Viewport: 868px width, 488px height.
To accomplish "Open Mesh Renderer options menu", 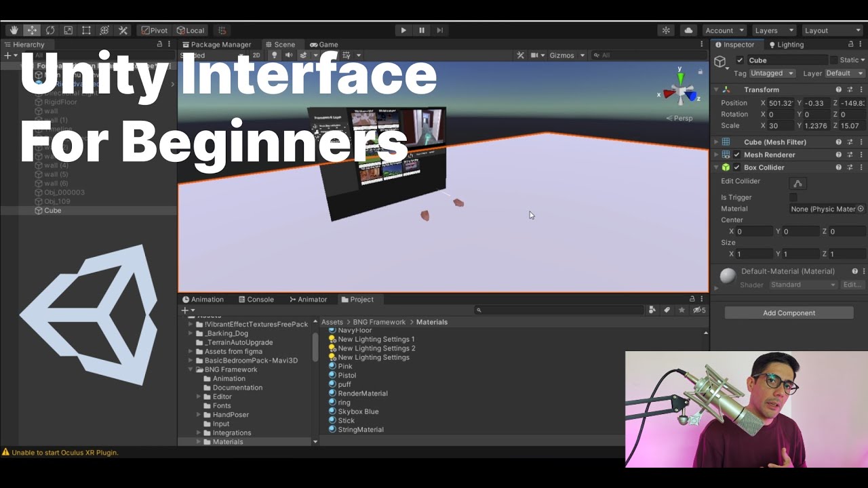I will 862,155.
